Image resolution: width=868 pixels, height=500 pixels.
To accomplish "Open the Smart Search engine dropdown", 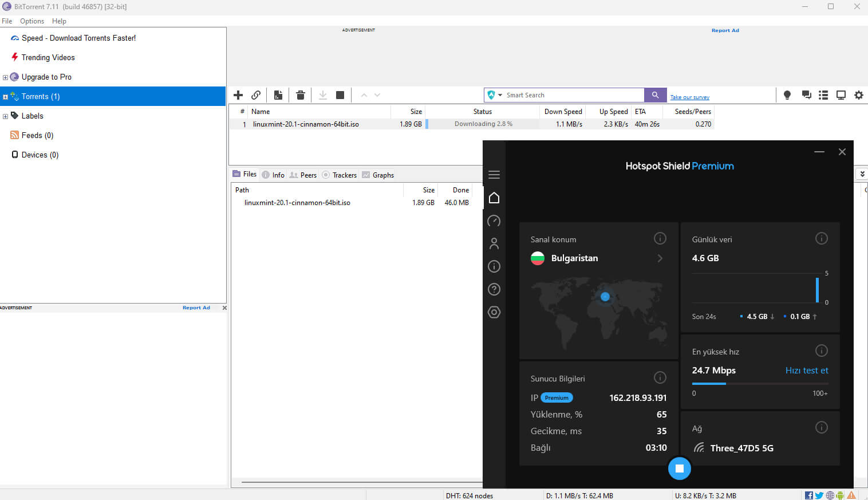I will point(500,95).
